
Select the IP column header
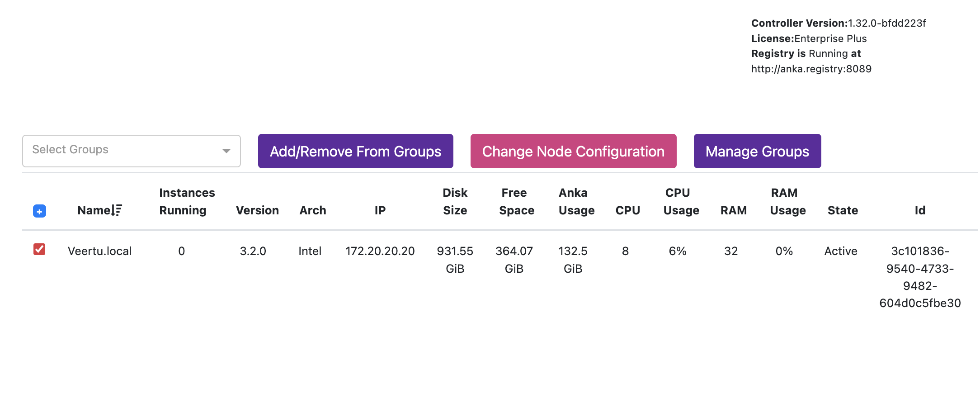(380, 210)
